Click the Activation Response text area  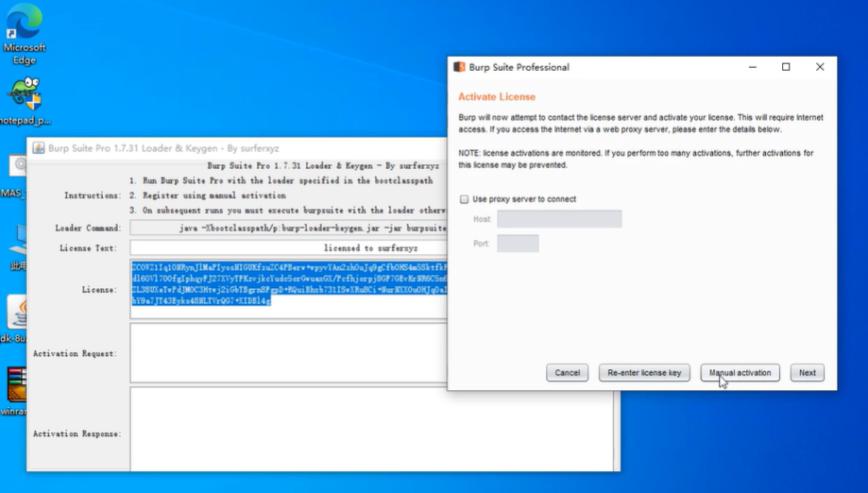coord(372,430)
